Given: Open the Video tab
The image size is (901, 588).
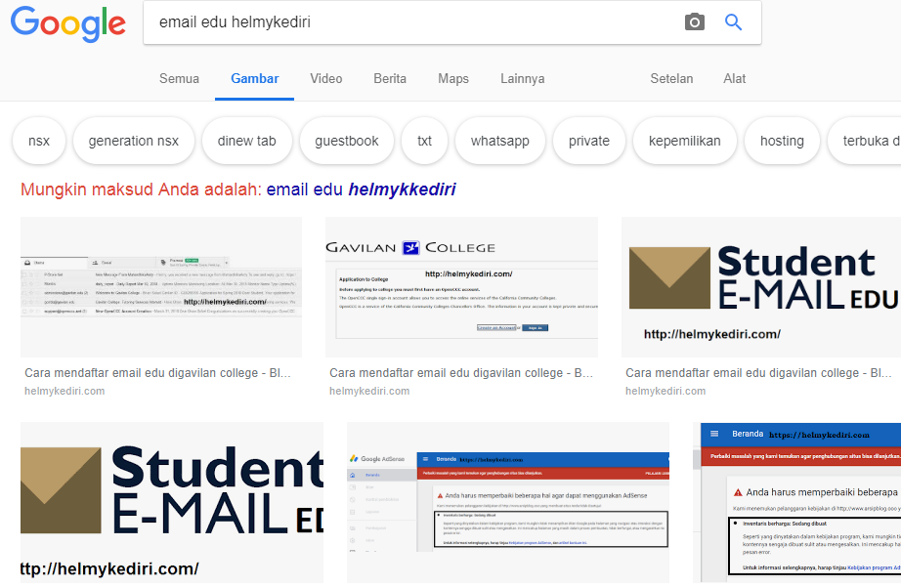Looking at the screenshot, I should 325,79.
